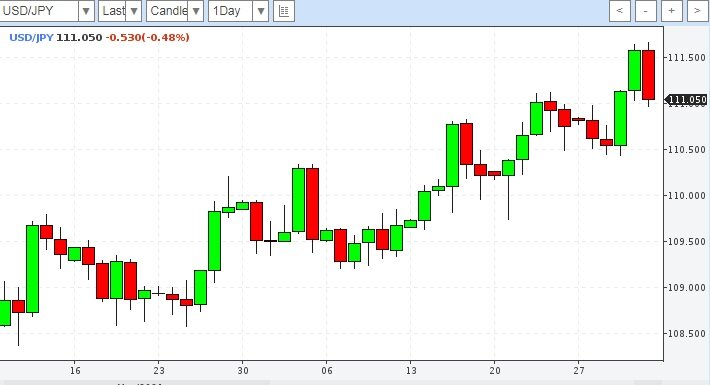Select the tall green candle before date 16
This screenshot has height=385, width=710.
click(x=33, y=269)
